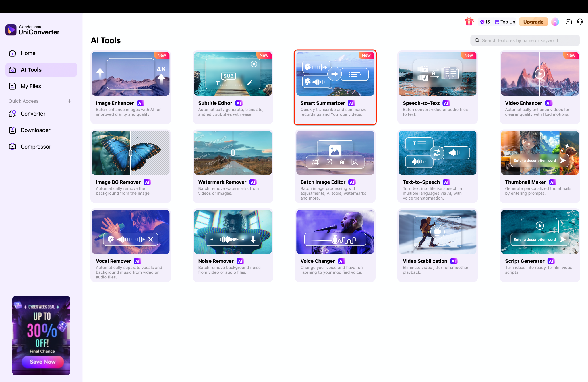The width and height of the screenshot is (588, 382).
Task: Open the Downloader from the sidebar
Action: click(36, 130)
